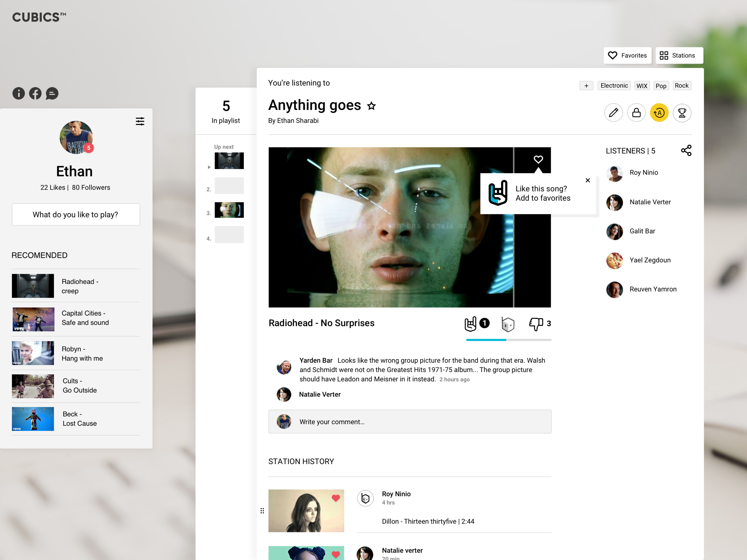Open the Facebook icon in sidebar
This screenshot has width=747, height=560.
pyautogui.click(x=35, y=93)
